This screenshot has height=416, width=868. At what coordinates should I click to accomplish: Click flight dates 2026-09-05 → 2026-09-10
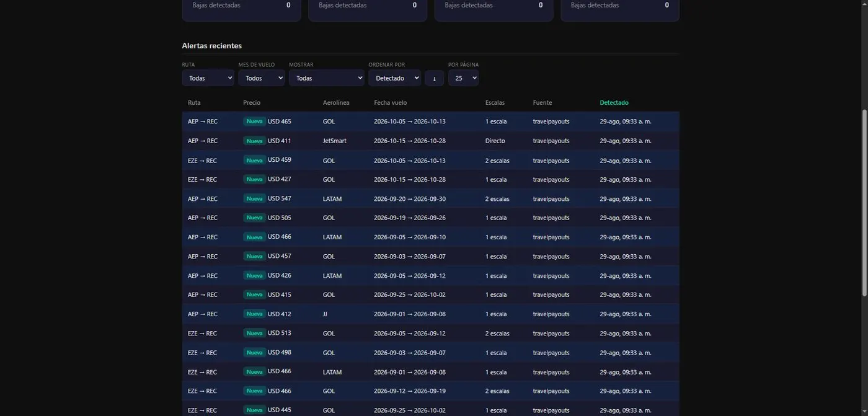pos(410,237)
